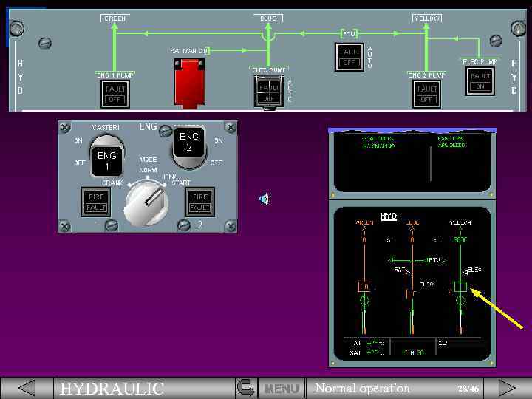Open the MENU button
The height and width of the screenshot is (399, 532).
click(x=282, y=388)
